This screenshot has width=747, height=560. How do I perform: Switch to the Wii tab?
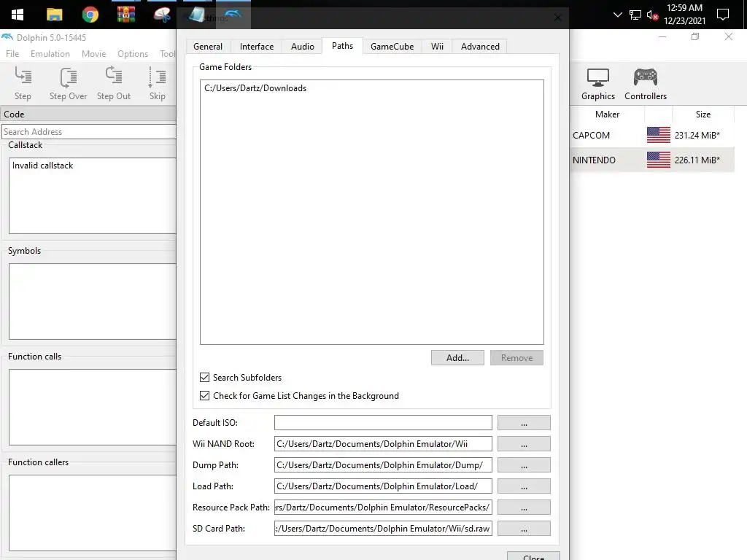pos(438,46)
